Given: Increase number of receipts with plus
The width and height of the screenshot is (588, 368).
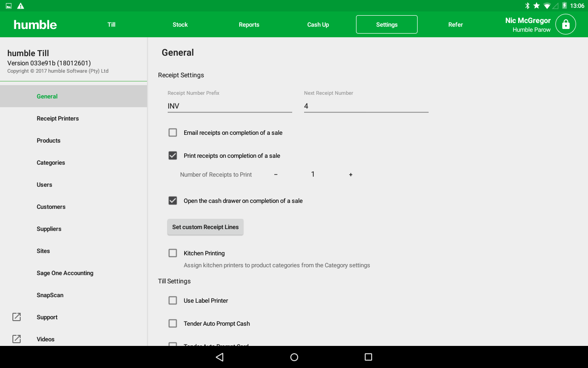Looking at the screenshot, I should pos(351,175).
